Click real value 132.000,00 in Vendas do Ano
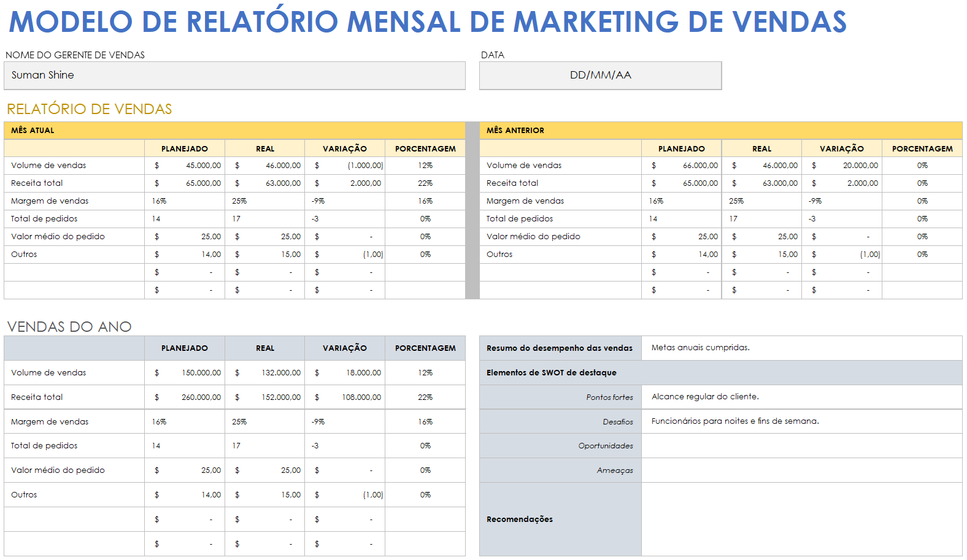967x560 pixels. [x=265, y=373]
